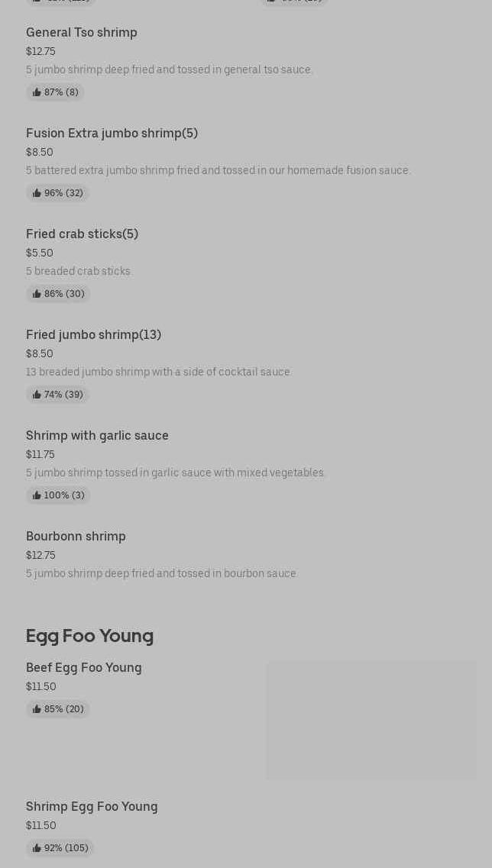
Task: Click thumbs-up icon with 100% (3) rating
Action: click(37, 495)
